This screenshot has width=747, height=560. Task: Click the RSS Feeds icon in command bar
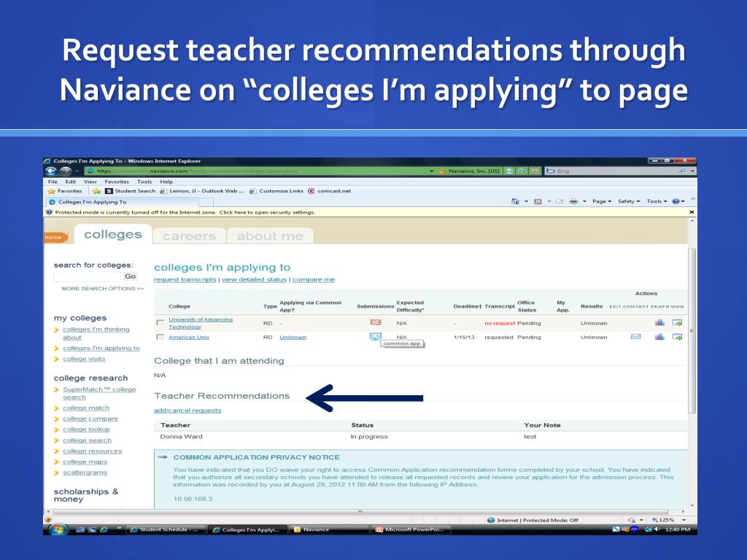538,201
